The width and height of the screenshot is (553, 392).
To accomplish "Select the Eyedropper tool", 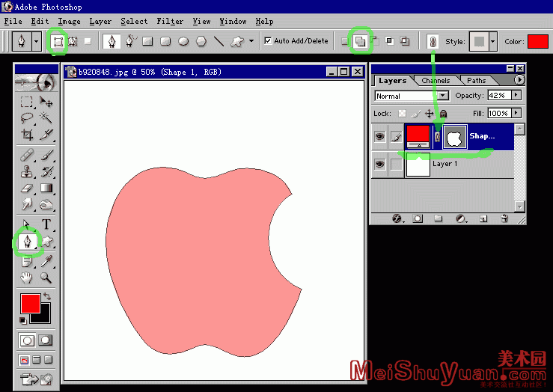I will click(46, 261).
